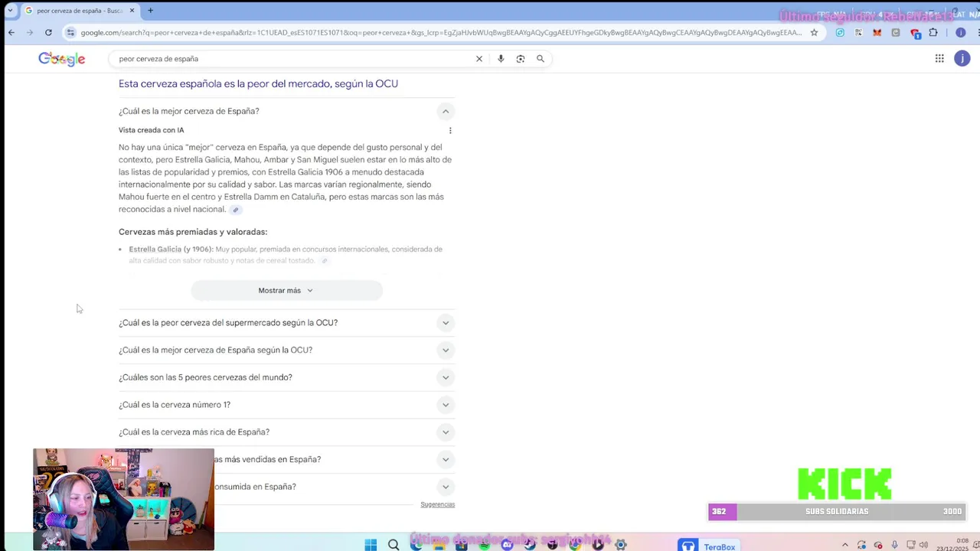Click the Subs Solidarias progress bar
Image resolution: width=980 pixels, height=551 pixels.
pos(836,511)
